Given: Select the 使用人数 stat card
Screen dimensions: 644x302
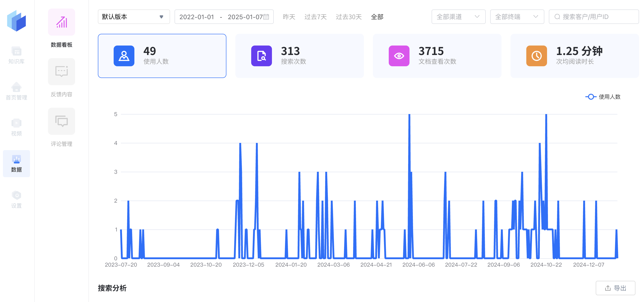Looking at the screenshot, I should [x=162, y=56].
